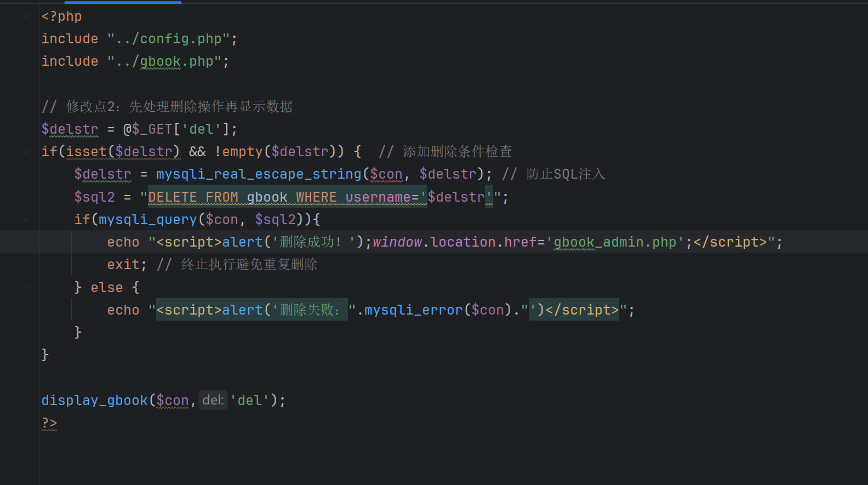The image size is (868, 485).
Task: Click the "../gbook.php" include string
Action: click(164, 61)
